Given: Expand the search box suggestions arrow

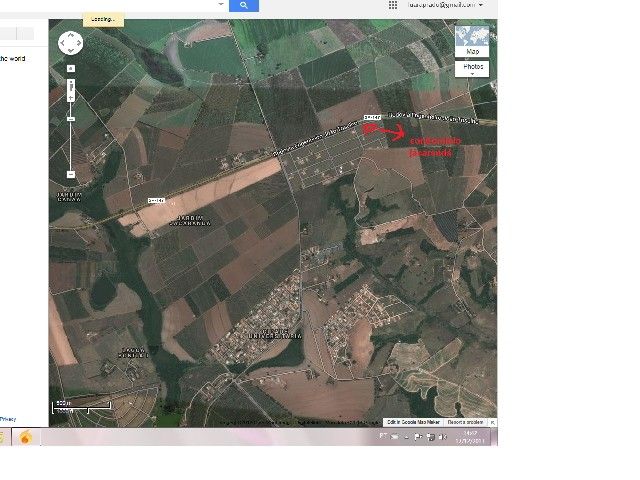Looking at the screenshot, I should click(x=219, y=5).
